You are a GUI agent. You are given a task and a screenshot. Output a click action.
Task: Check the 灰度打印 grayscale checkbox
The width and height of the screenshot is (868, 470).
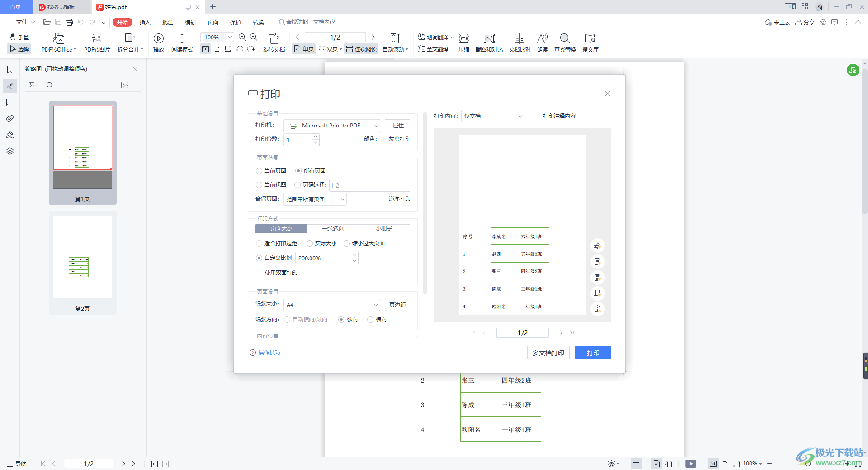click(383, 139)
